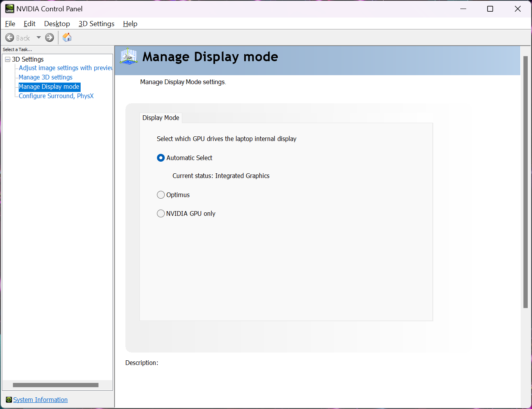Click the Select which GPU drives text

[227, 139]
